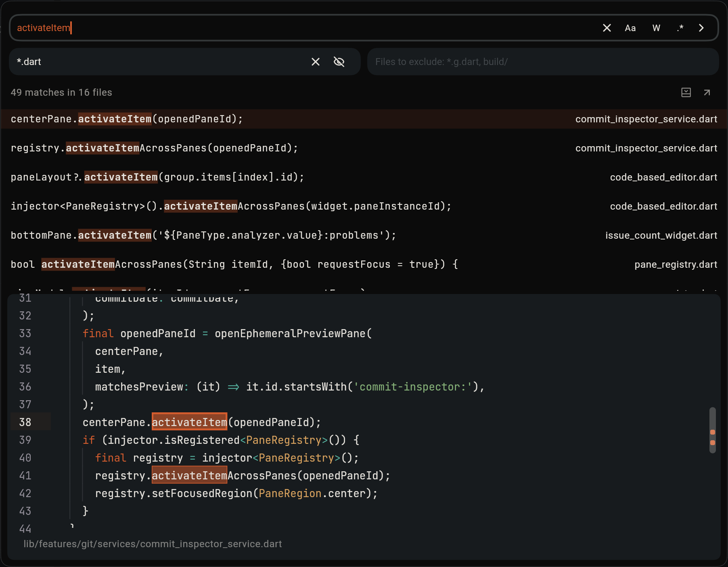Clear the *.dart include filter

point(316,62)
